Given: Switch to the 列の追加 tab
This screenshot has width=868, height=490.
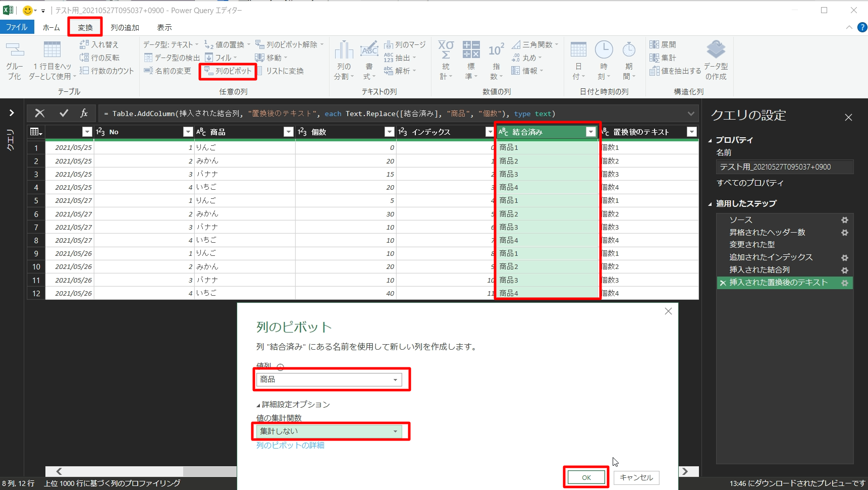Looking at the screenshot, I should 125,27.
